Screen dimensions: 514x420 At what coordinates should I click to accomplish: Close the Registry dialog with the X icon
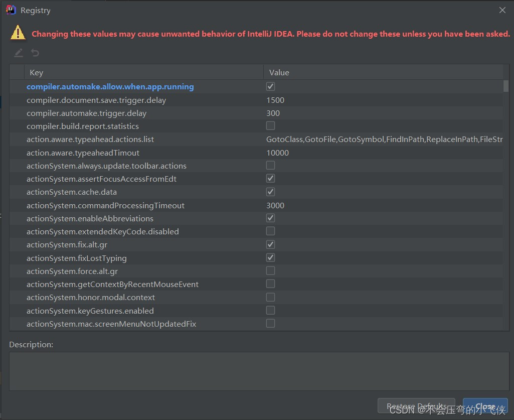502,10
